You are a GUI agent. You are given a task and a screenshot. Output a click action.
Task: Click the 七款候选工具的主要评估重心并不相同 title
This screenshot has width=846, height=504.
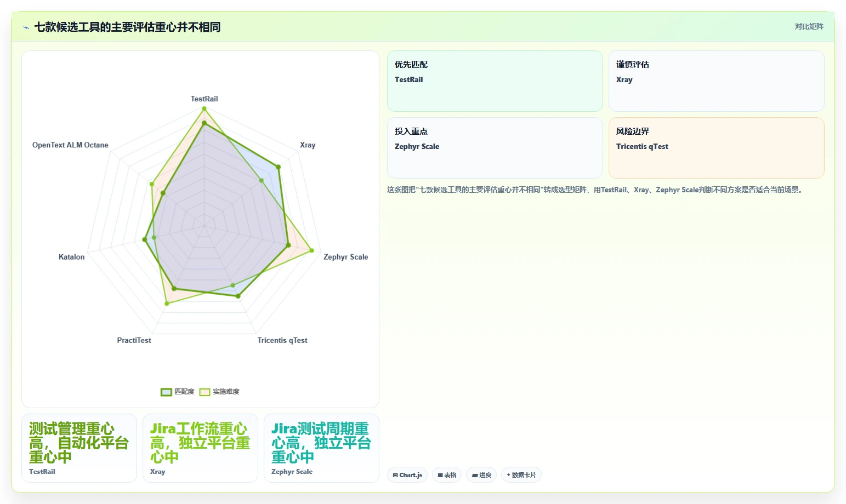click(x=127, y=27)
